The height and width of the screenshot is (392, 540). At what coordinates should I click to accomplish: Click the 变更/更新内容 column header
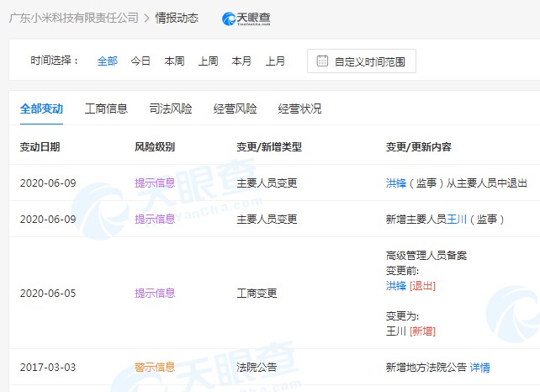(x=418, y=147)
